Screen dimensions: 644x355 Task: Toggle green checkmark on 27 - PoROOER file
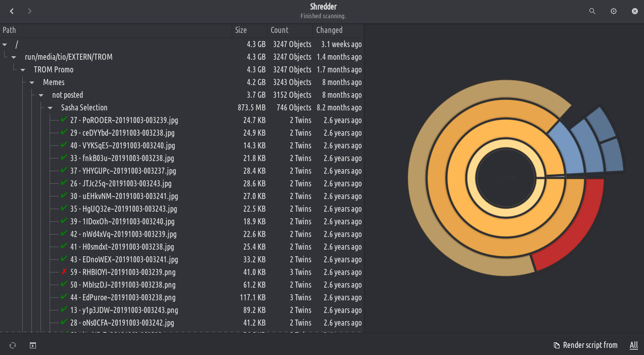point(64,120)
